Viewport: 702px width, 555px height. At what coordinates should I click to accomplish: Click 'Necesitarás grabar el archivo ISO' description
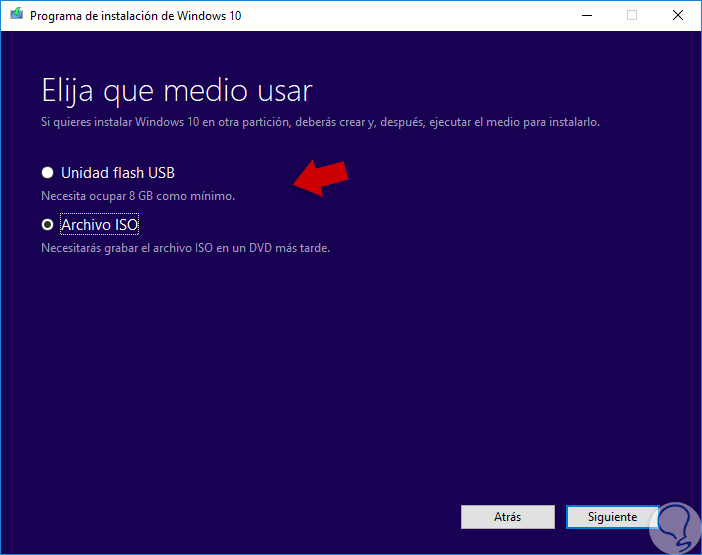click(185, 248)
